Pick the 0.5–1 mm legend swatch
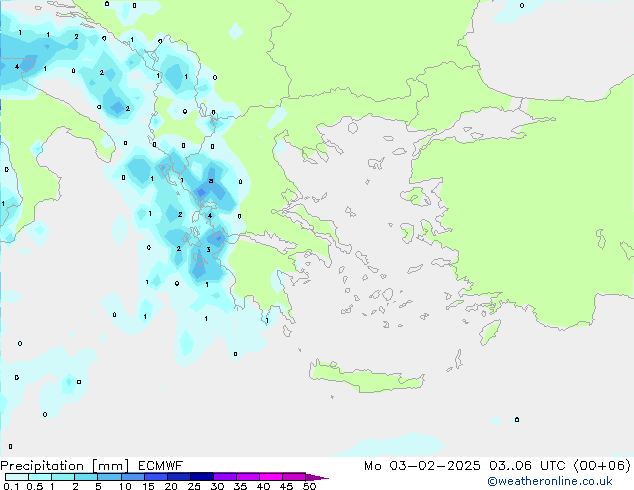The height and width of the screenshot is (490, 634). [x=40, y=477]
